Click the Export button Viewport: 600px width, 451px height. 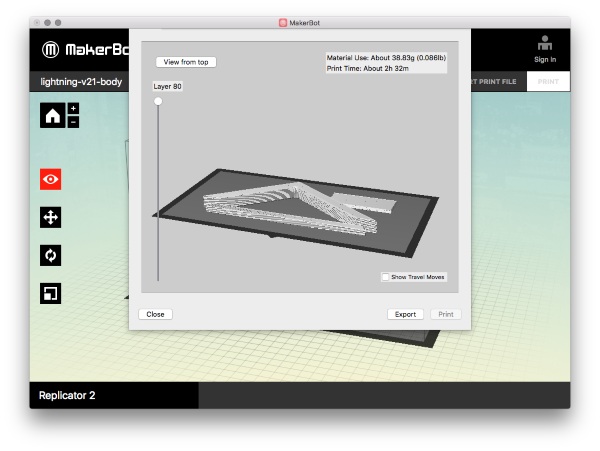coord(405,314)
